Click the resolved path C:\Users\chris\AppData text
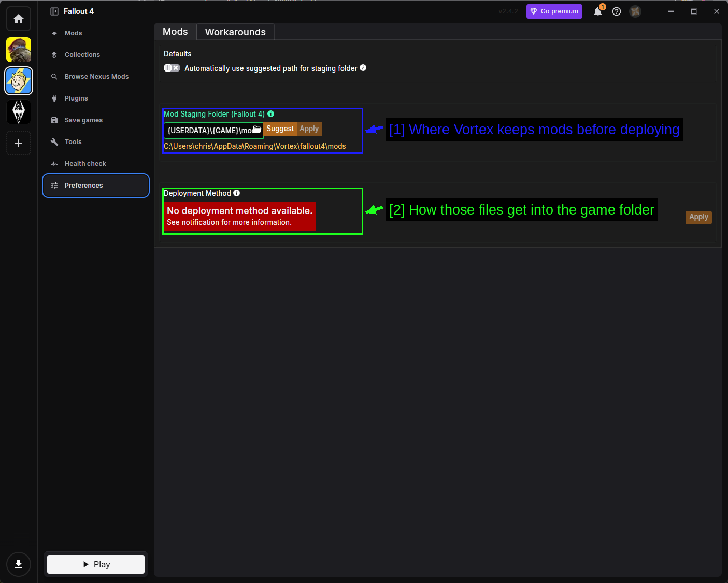This screenshot has width=728, height=583. tap(255, 146)
